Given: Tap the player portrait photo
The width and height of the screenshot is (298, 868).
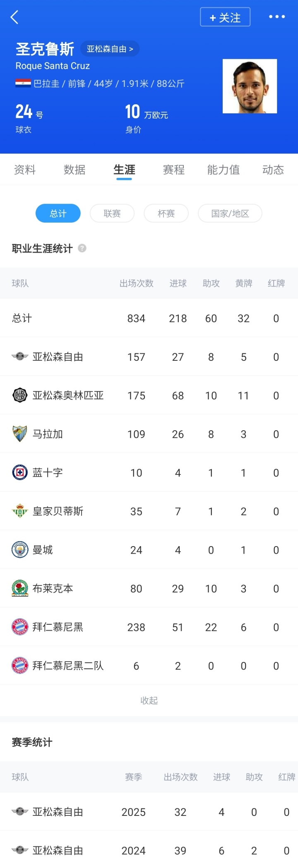Looking at the screenshot, I should click(250, 86).
